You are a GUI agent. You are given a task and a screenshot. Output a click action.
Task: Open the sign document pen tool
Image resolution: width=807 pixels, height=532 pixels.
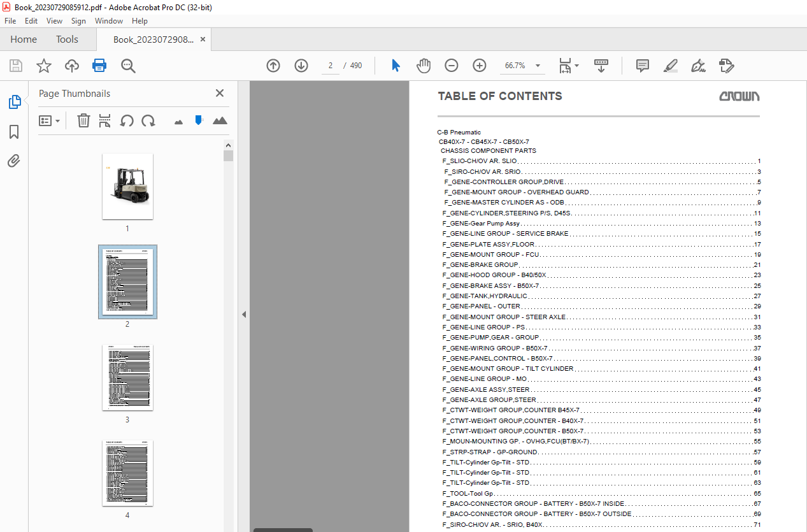[x=698, y=66]
